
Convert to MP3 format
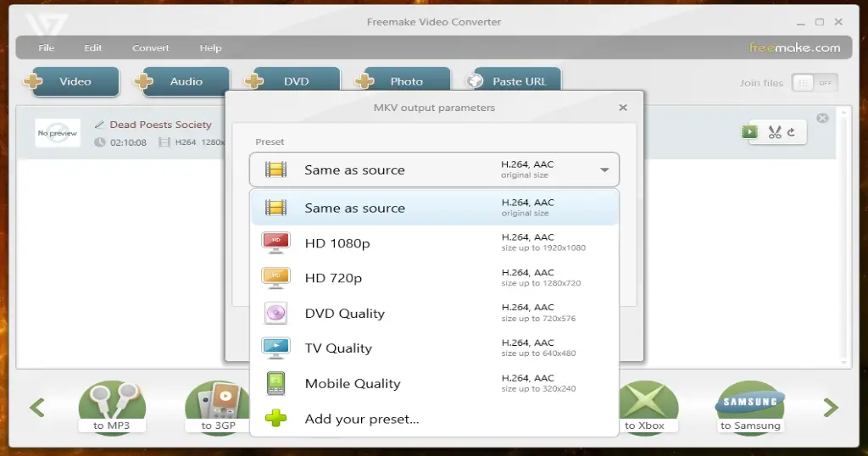coord(112,408)
